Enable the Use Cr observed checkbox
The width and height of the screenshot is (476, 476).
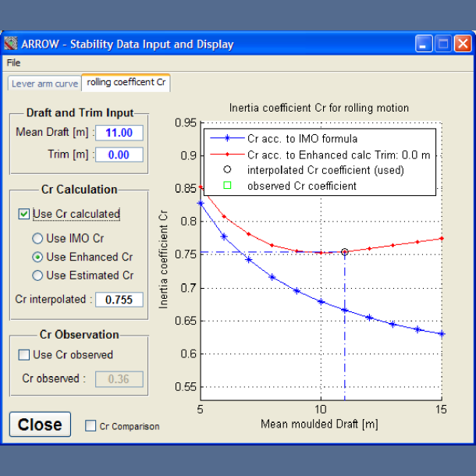click(x=24, y=355)
